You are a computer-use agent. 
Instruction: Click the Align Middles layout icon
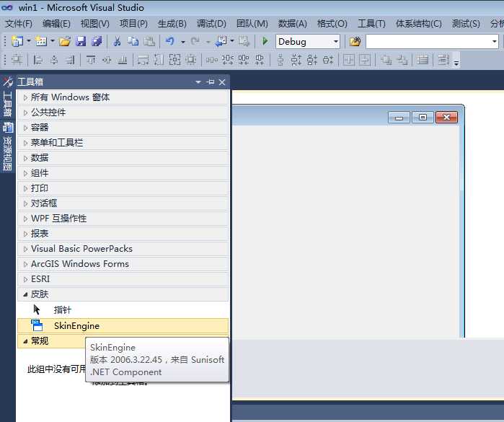pyautogui.click(x=107, y=60)
